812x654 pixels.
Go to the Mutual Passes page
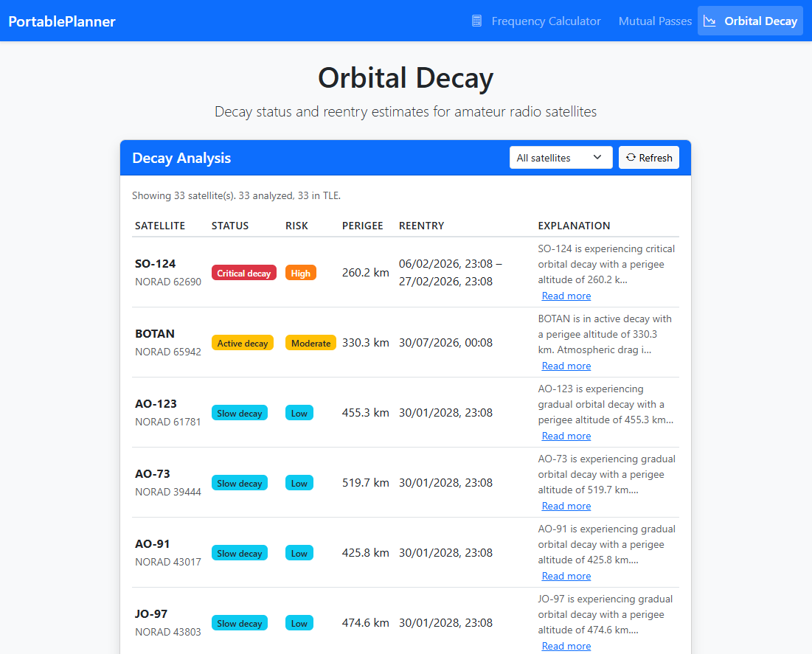pos(655,21)
